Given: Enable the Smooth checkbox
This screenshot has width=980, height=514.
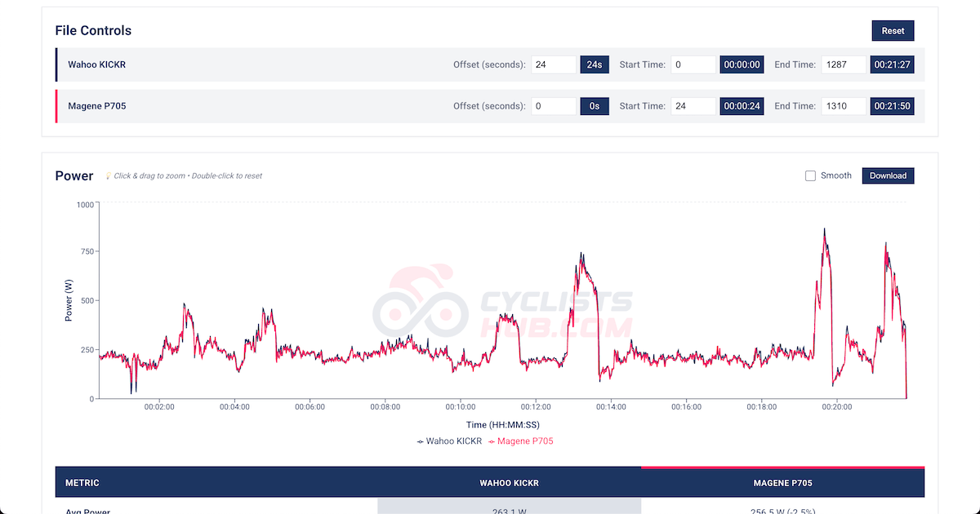Looking at the screenshot, I should point(810,175).
